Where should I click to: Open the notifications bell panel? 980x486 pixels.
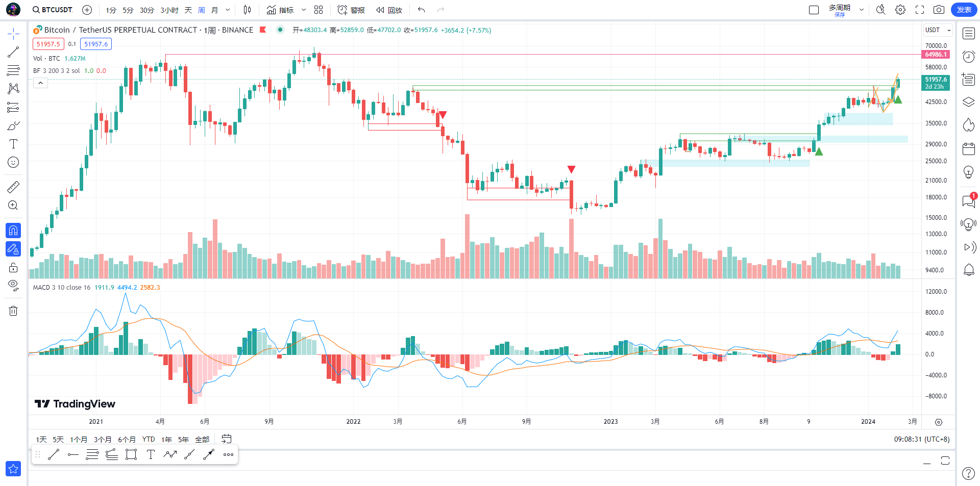968,270
